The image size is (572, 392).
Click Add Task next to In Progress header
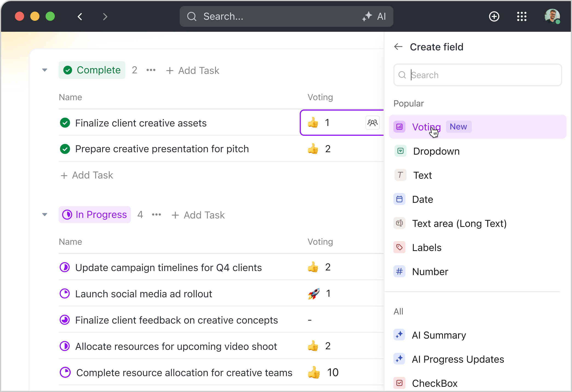pos(198,215)
